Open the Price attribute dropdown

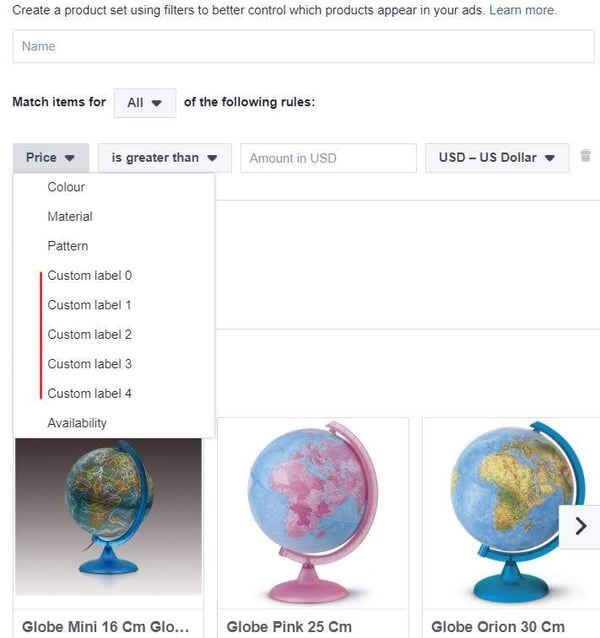(51, 158)
